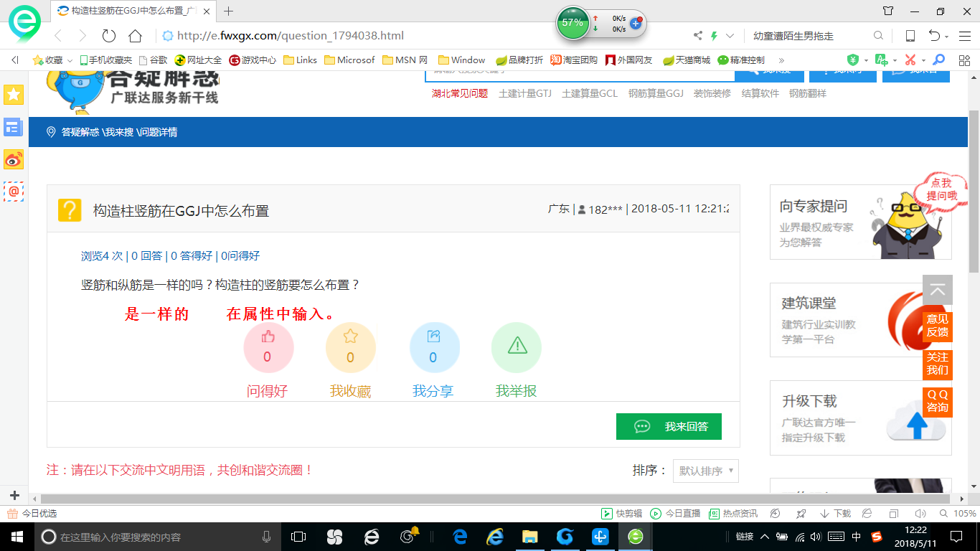Open the 网址大全 bookmark
This screenshot has height=551, width=980.
(x=199, y=60)
